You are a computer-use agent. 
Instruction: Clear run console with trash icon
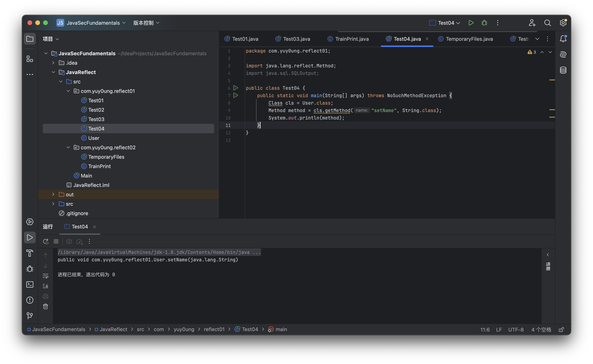45,306
